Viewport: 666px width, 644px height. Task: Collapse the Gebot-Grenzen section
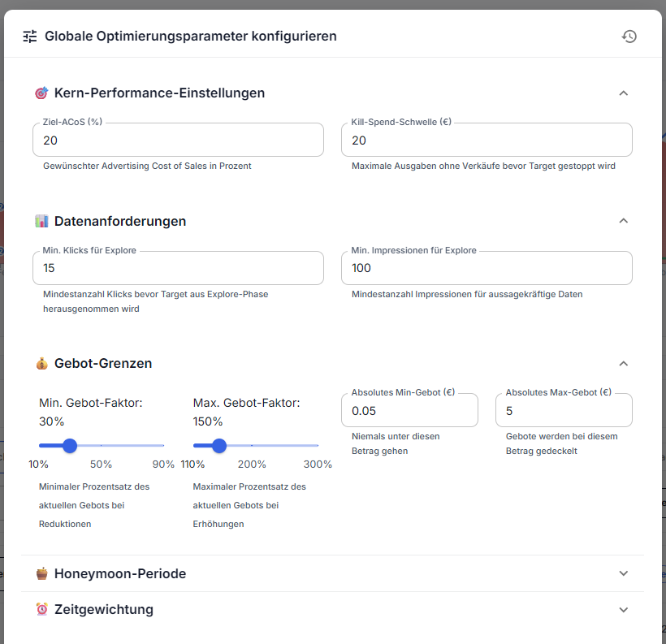(x=623, y=363)
